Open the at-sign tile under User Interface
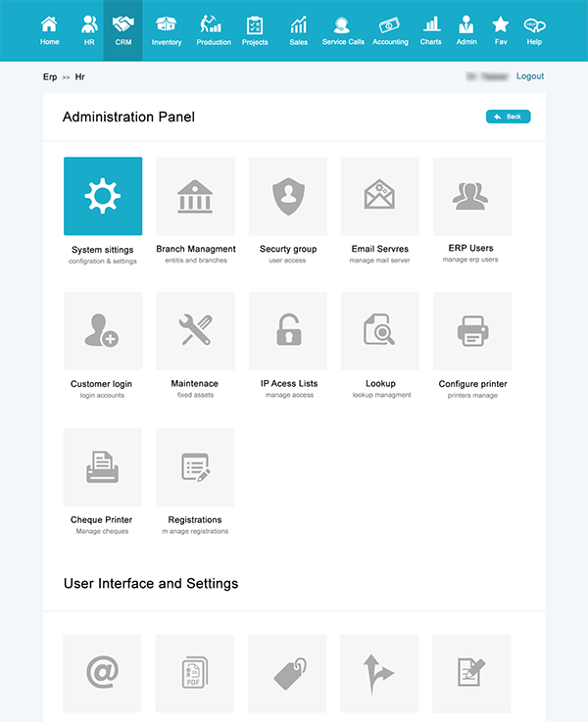The image size is (588, 722). coord(103,673)
